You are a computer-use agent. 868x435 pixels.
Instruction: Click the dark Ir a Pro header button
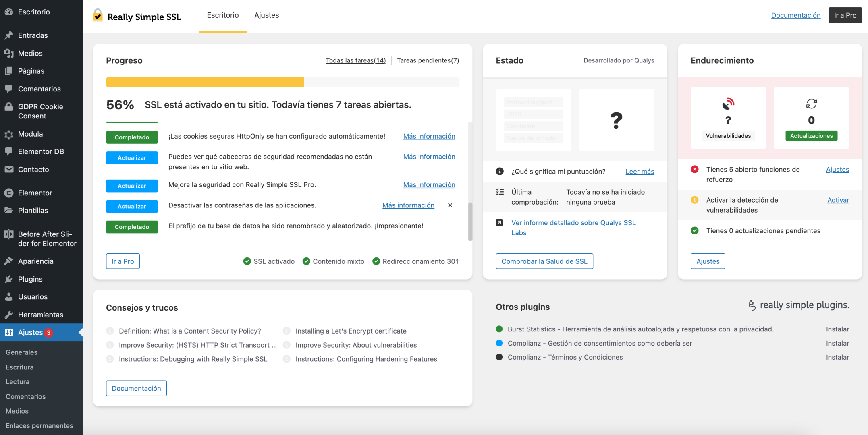(845, 15)
